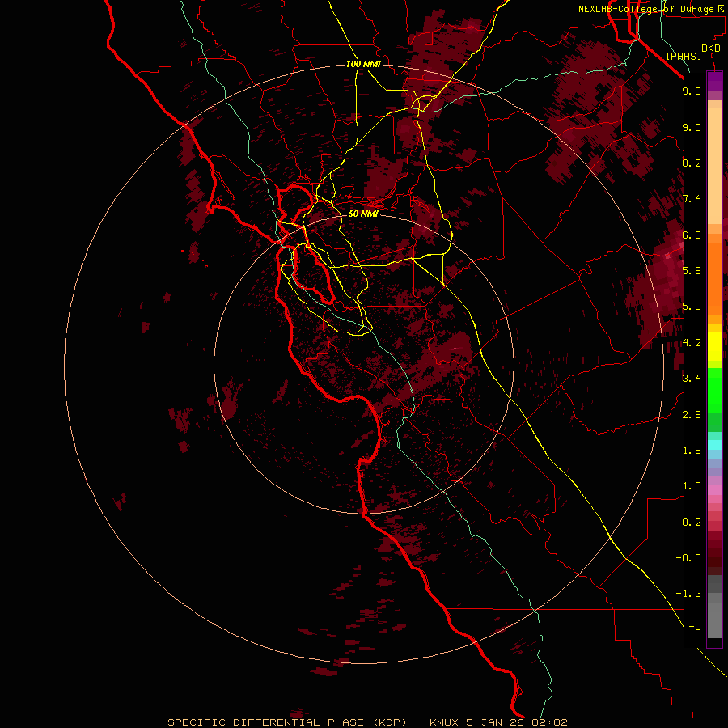The image size is (728, 728).
Task: Click the 50 NMI range ring label
Action: (x=363, y=214)
